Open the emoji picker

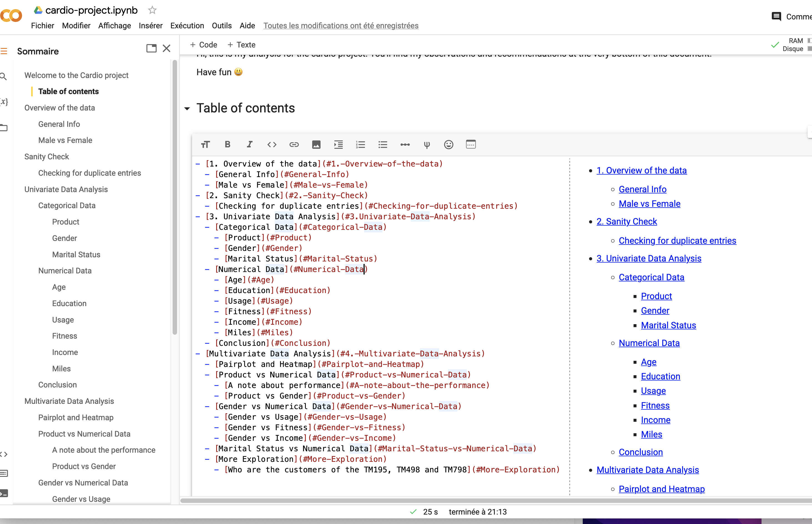(448, 144)
